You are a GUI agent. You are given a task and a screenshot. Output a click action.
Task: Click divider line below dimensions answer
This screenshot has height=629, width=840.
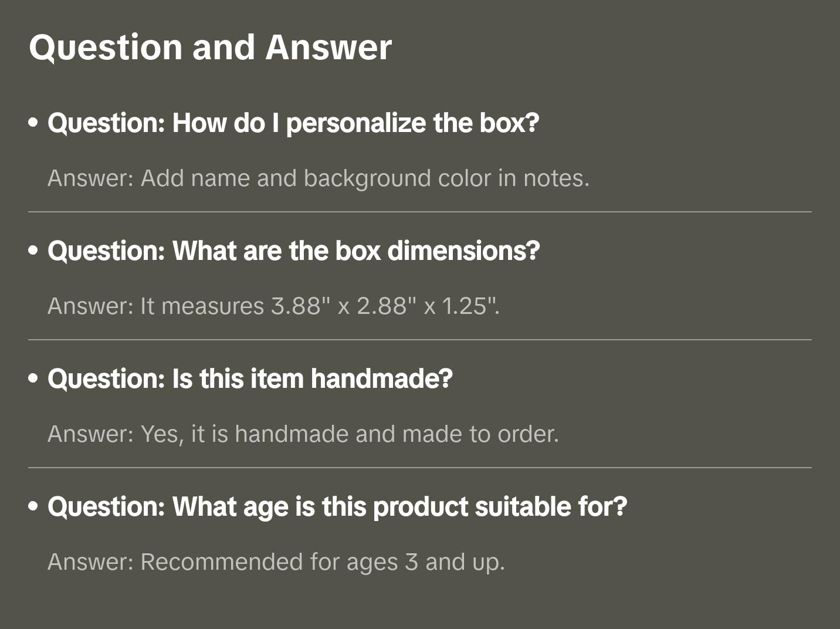point(420,340)
